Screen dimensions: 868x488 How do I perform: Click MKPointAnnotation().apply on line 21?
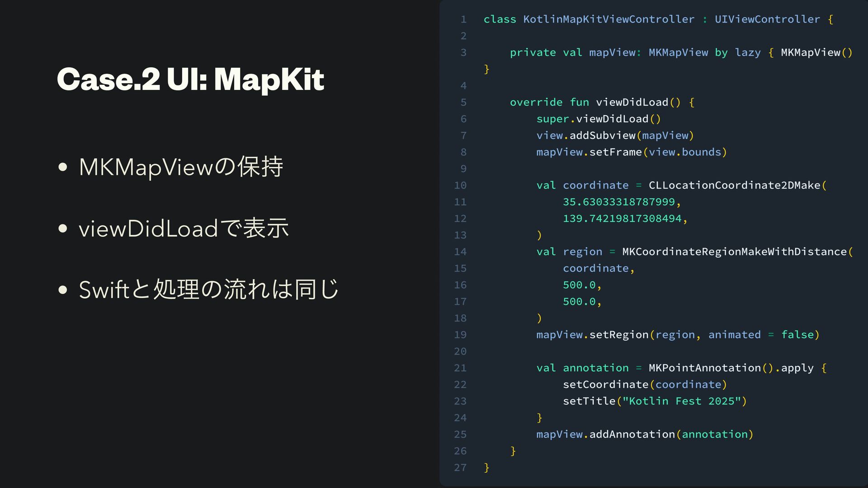[x=731, y=368]
